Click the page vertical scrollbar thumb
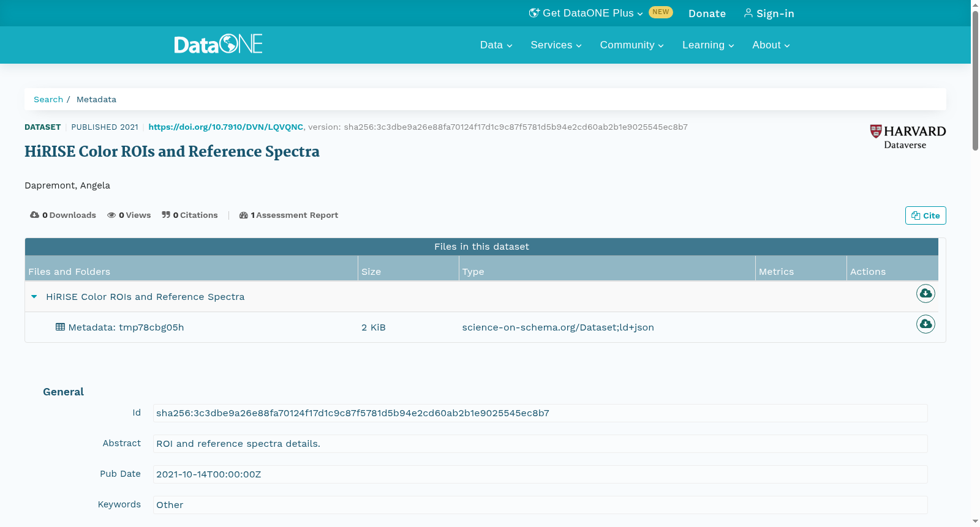The height and width of the screenshot is (527, 980). click(975, 80)
